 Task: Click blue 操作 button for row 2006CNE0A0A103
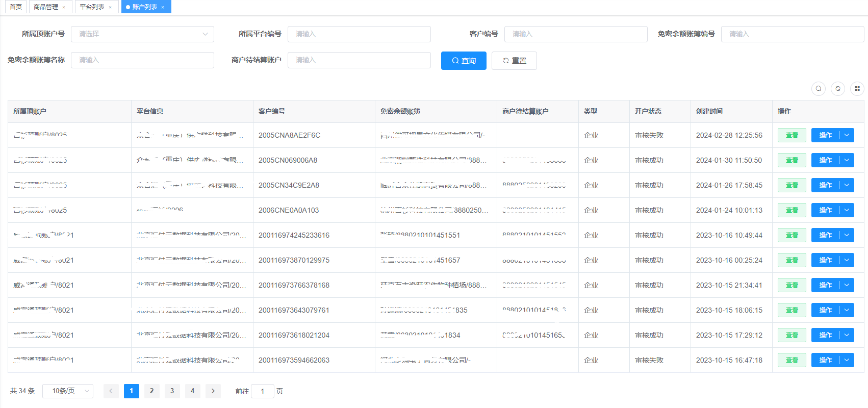coord(826,210)
